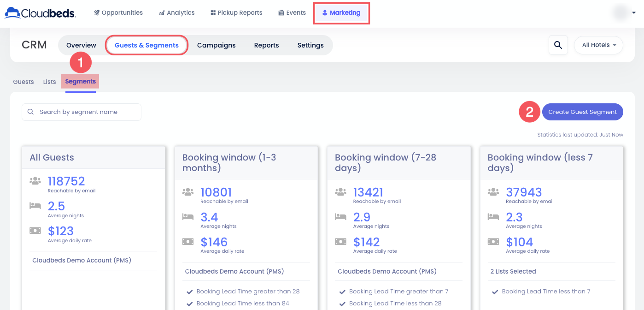Click bed icon in All Guests card
This screenshot has width=644, height=310.
coord(35,206)
